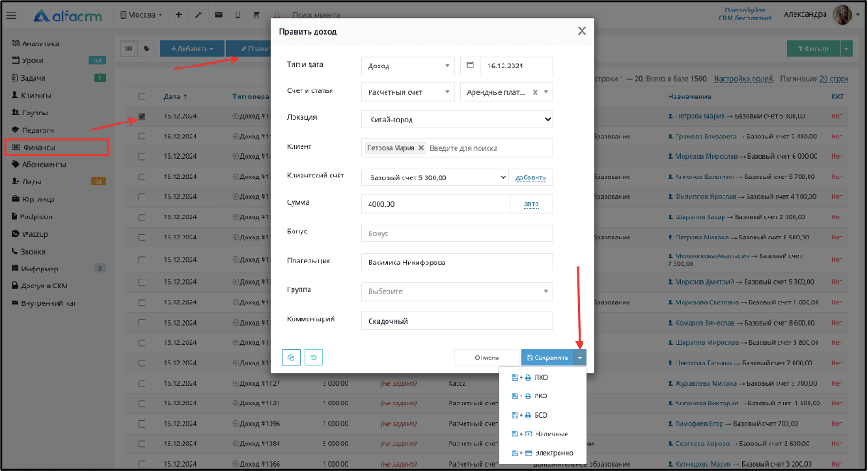Remove Петрова Мария client tag
The width and height of the screenshot is (868, 471).
click(421, 148)
